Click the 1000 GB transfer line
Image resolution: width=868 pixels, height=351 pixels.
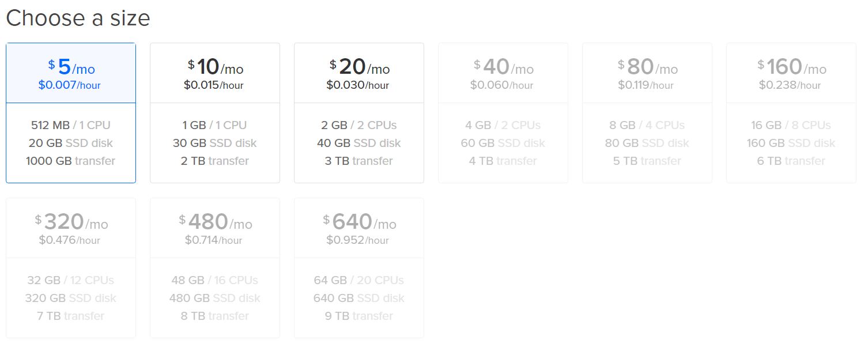[x=70, y=161]
